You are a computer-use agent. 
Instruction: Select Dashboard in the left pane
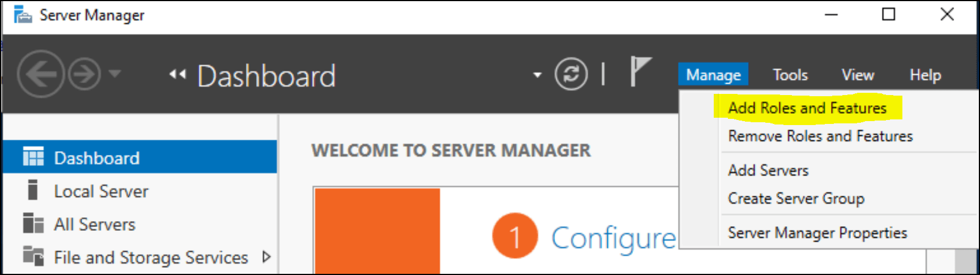click(140, 157)
